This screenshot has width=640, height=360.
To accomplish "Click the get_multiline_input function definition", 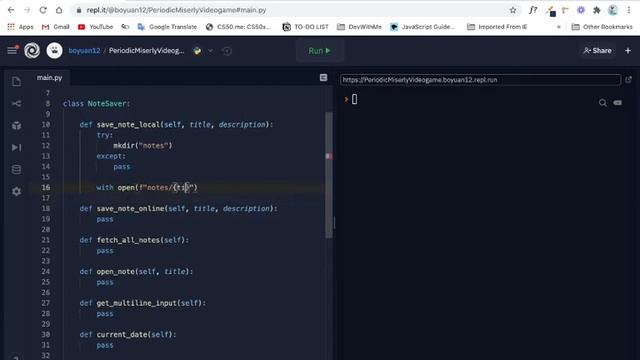I will click(143, 303).
